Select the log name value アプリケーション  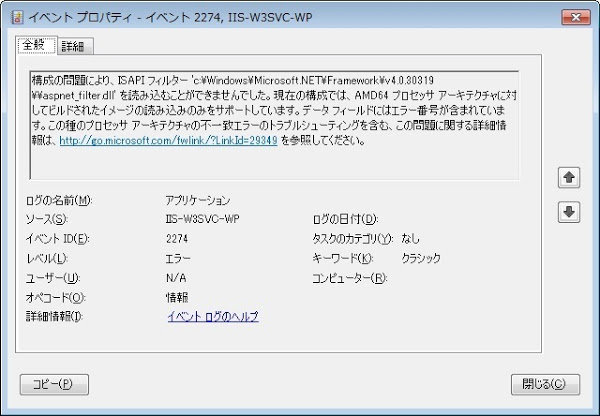198,200
